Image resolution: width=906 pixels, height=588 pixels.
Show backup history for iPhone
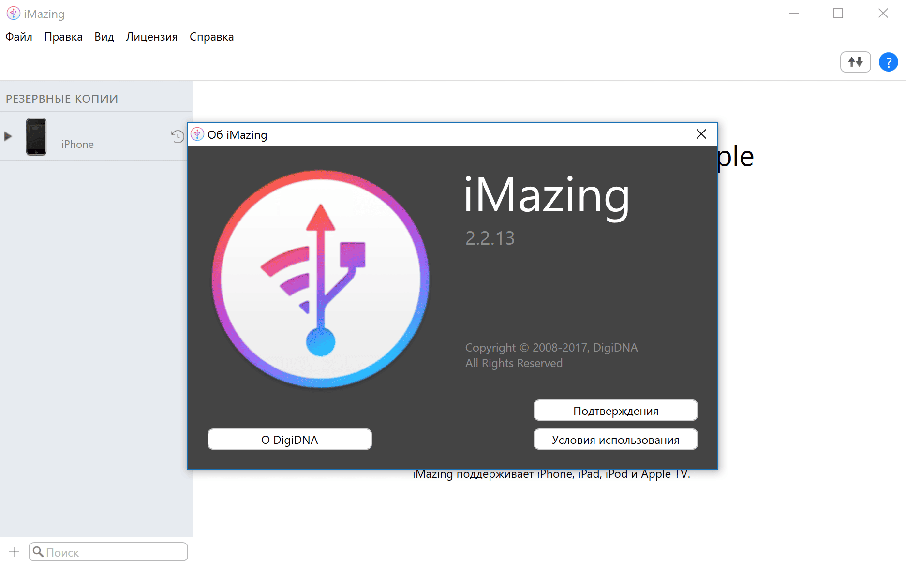(178, 136)
